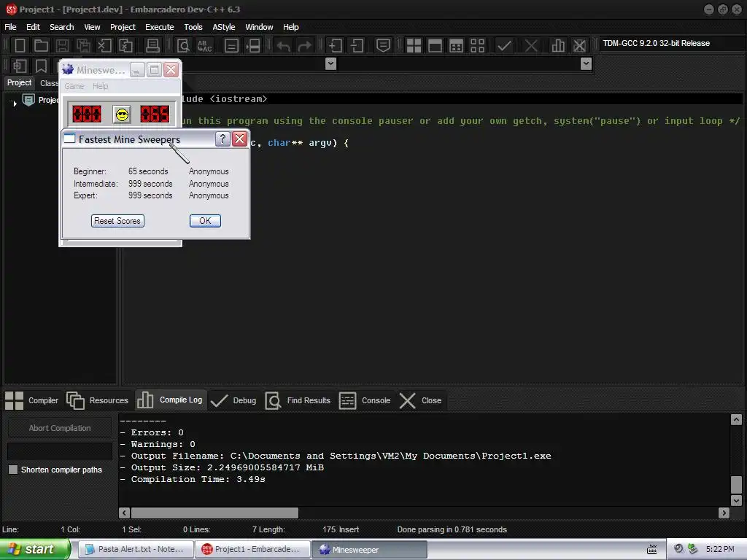Click the compile log horizontal scrollbar thumb
The height and width of the screenshot is (560, 747).
coord(214,513)
